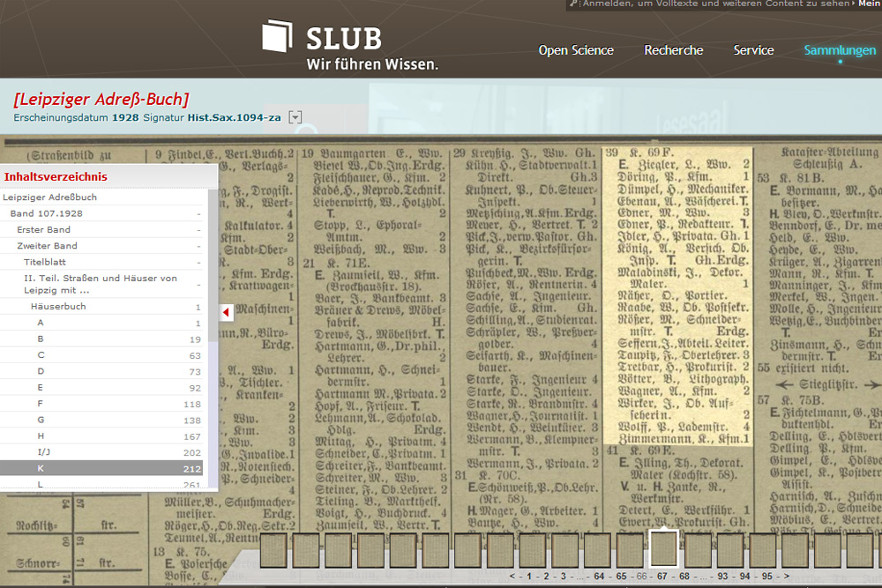
Task: Collapse the table of contents panel arrow
Action: click(x=226, y=312)
